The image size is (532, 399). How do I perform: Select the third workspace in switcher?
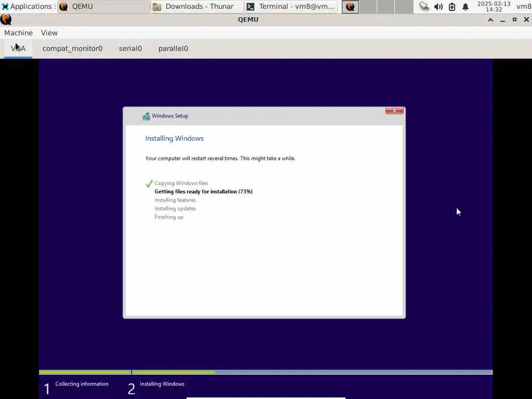[x=386, y=7]
